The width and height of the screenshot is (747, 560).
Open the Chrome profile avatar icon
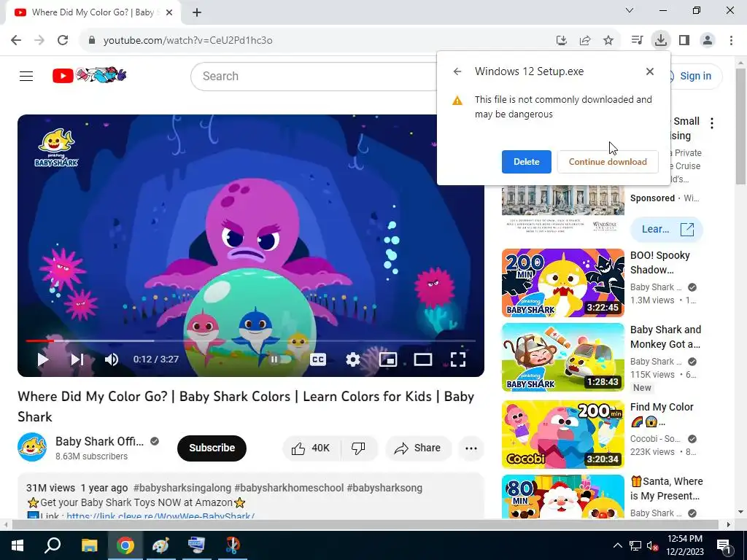click(708, 40)
